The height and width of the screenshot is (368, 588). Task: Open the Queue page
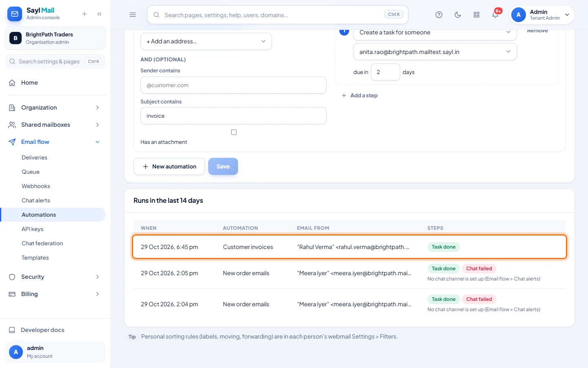(31, 172)
